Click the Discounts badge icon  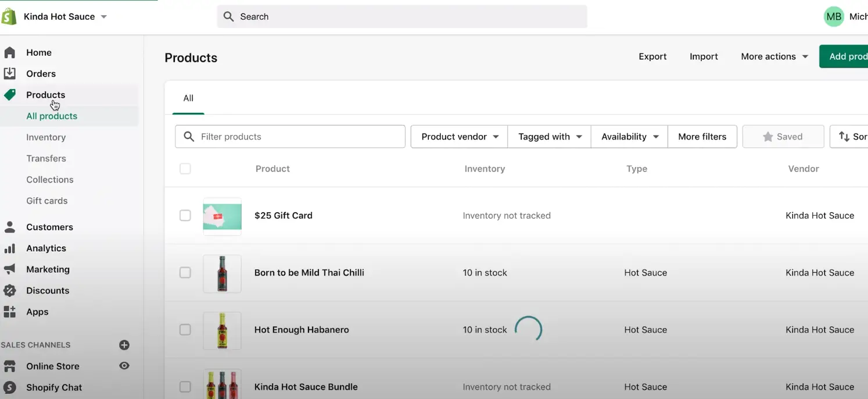[x=9, y=290]
